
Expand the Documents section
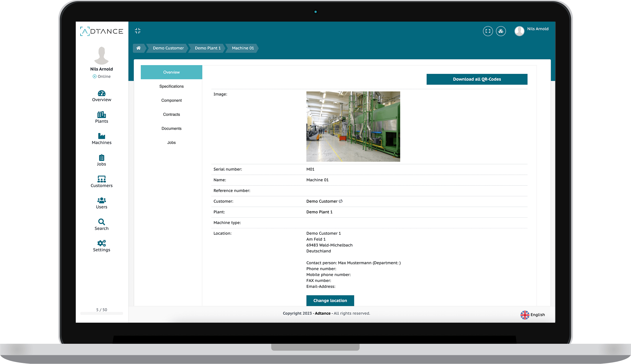171,128
